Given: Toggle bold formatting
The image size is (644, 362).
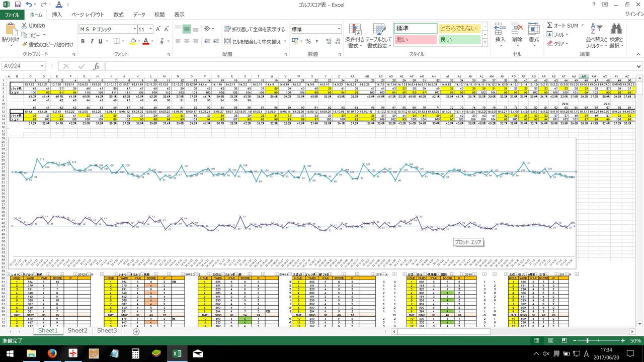Looking at the screenshot, I should [83, 42].
